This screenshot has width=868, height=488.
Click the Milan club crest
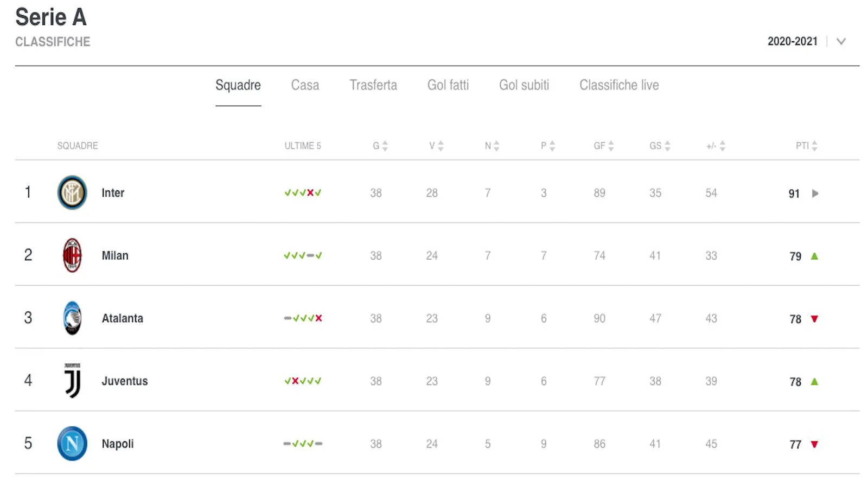point(72,255)
